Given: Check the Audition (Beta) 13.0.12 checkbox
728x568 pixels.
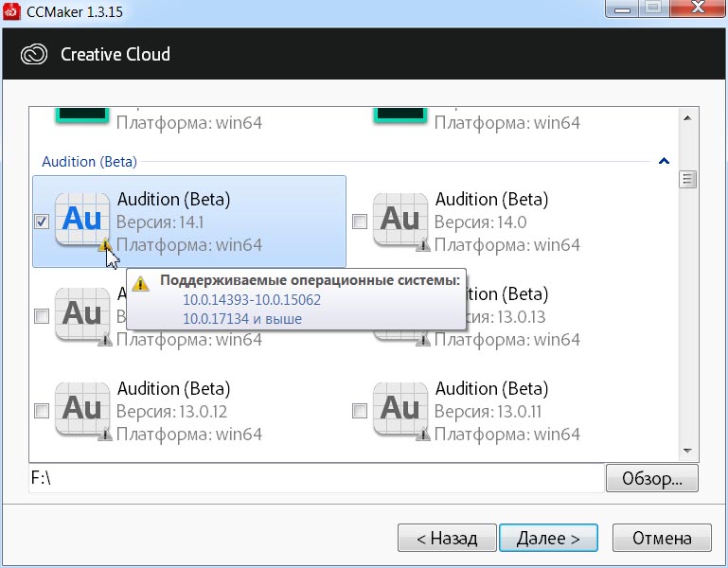Looking at the screenshot, I should click(x=42, y=411).
